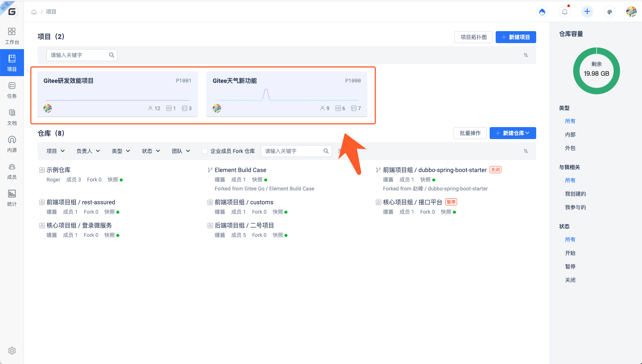642x364 pixels.
Task: Open the 成员 members sidebar icon
Action: pos(12,171)
